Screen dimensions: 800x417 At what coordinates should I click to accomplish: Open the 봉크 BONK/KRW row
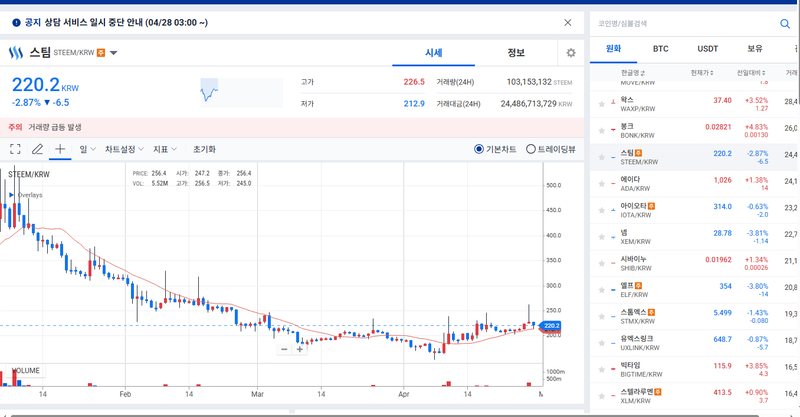click(x=695, y=131)
